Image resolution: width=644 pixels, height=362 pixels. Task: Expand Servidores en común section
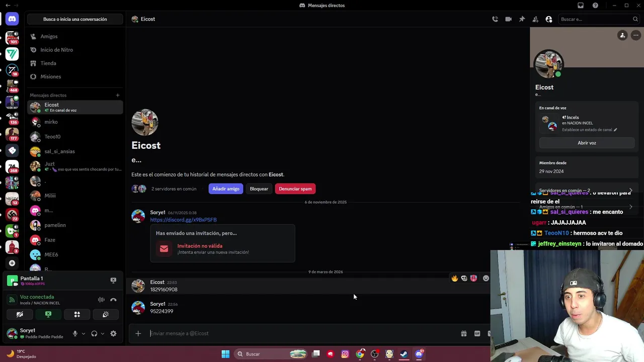[x=586, y=191]
